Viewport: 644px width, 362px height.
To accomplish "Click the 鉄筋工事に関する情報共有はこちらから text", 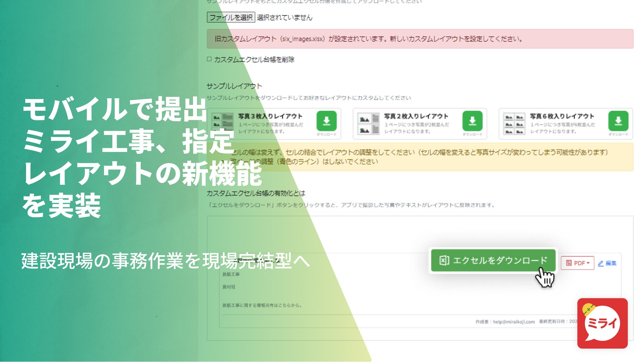I will [262, 305].
